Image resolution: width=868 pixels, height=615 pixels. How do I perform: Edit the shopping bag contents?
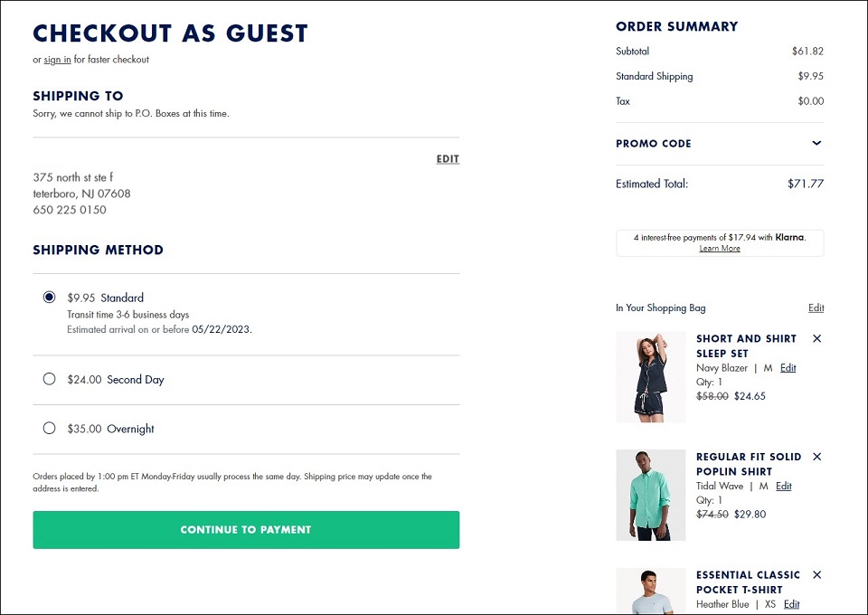point(816,307)
